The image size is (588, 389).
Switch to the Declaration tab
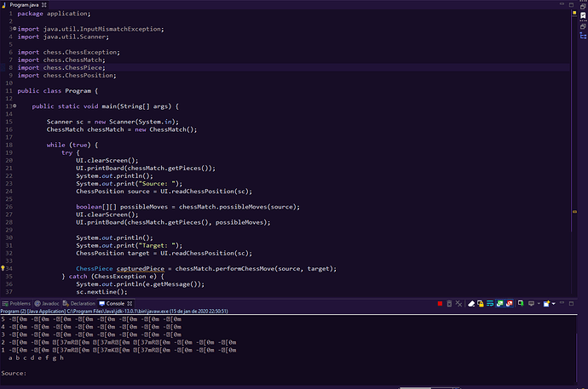point(79,304)
